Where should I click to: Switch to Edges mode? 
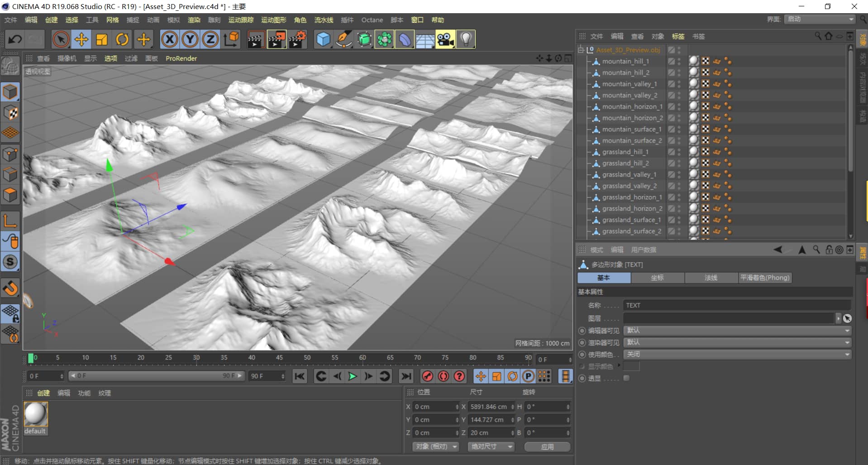[x=10, y=175]
